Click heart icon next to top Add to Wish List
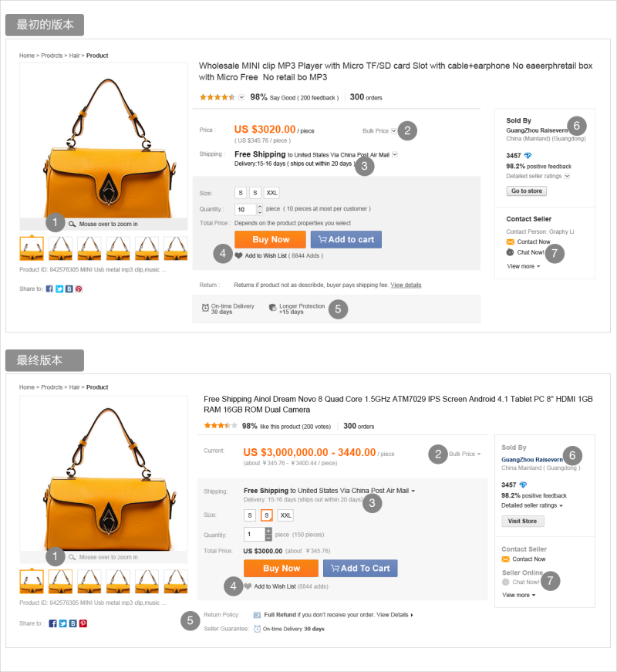 pos(238,256)
